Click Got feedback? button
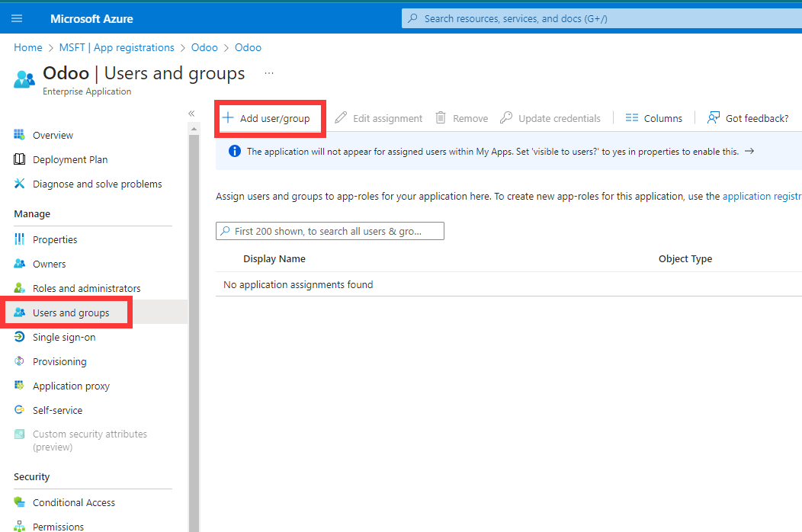 click(x=748, y=118)
